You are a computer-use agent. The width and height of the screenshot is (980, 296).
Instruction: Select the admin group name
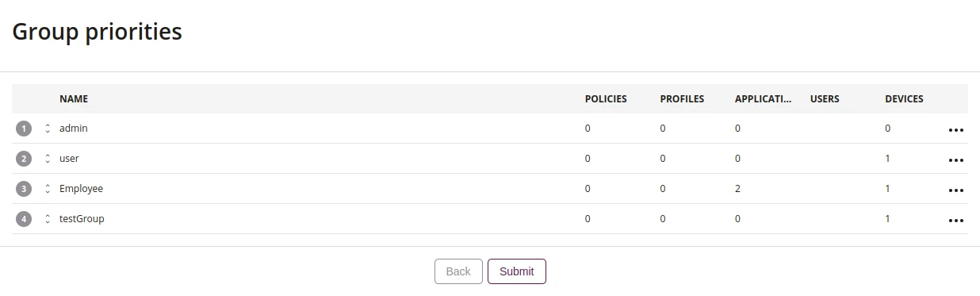[74, 128]
